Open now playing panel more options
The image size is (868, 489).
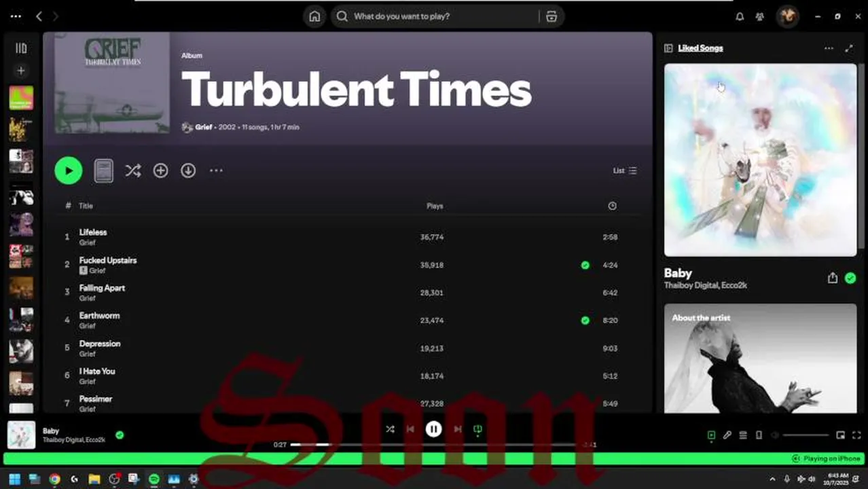point(829,48)
